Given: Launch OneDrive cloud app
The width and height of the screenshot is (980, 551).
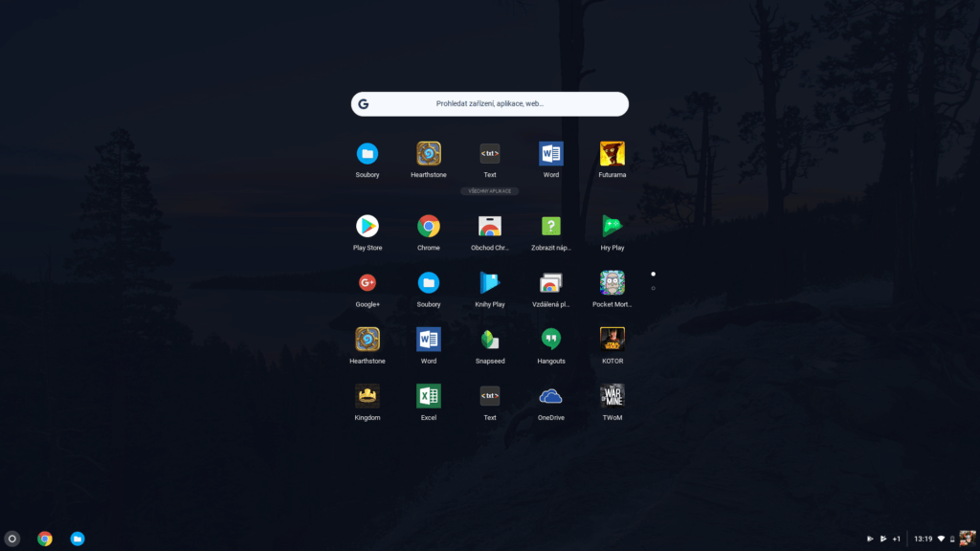Looking at the screenshot, I should [551, 396].
